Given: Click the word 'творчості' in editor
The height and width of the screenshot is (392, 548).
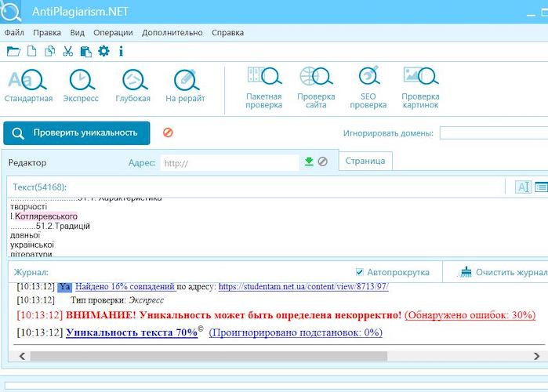Looking at the screenshot, I should click(x=29, y=207).
